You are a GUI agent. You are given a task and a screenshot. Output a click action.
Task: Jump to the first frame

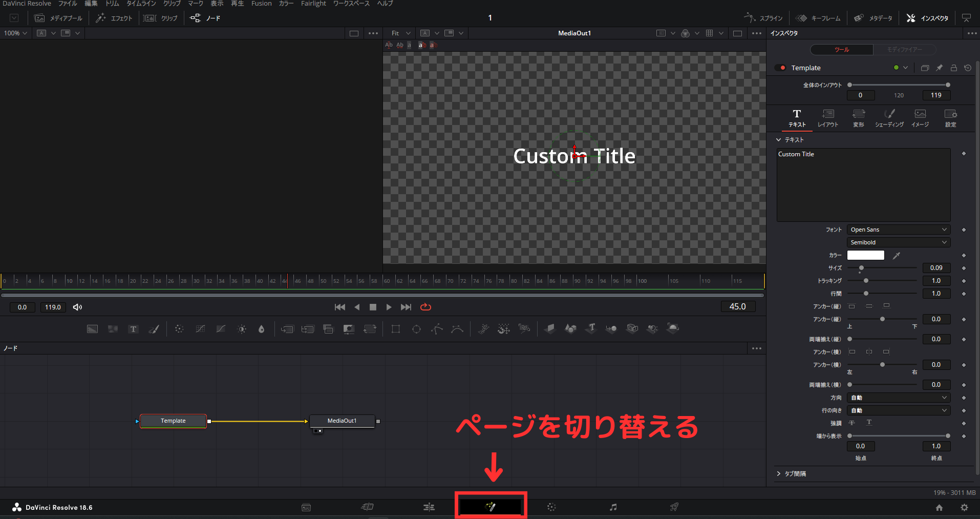340,307
